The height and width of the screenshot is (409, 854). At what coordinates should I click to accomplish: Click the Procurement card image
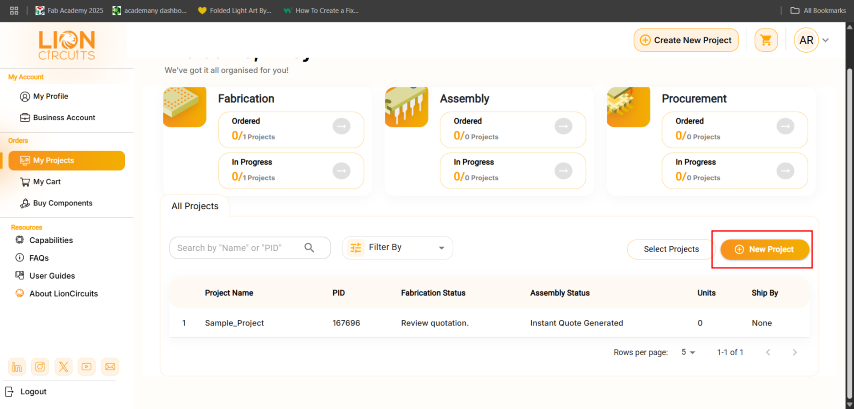629,107
